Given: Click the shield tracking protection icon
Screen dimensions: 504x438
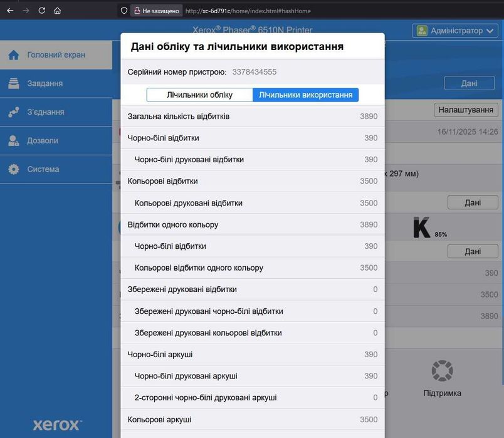Looking at the screenshot, I should [124, 11].
